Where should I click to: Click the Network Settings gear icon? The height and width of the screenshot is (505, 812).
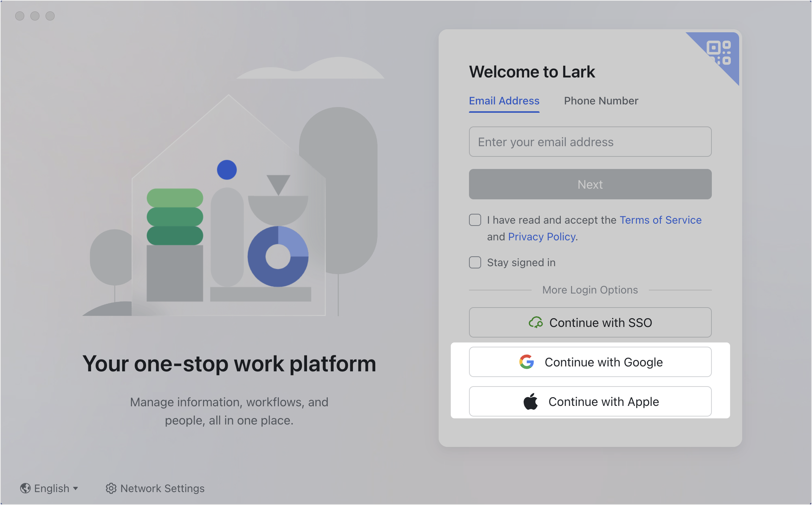click(111, 488)
